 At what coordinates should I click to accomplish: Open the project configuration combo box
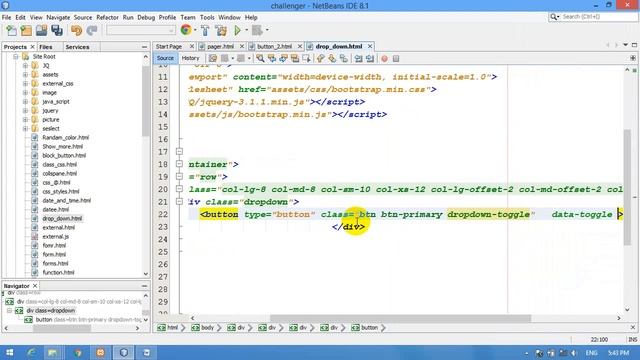point(140,30)
